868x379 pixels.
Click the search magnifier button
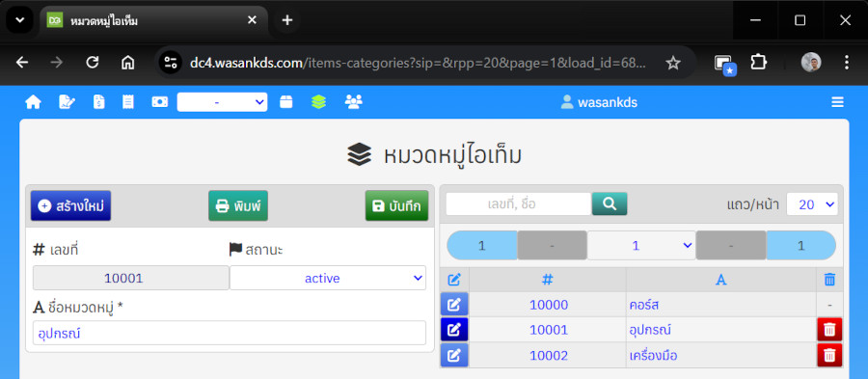point(610,203)
